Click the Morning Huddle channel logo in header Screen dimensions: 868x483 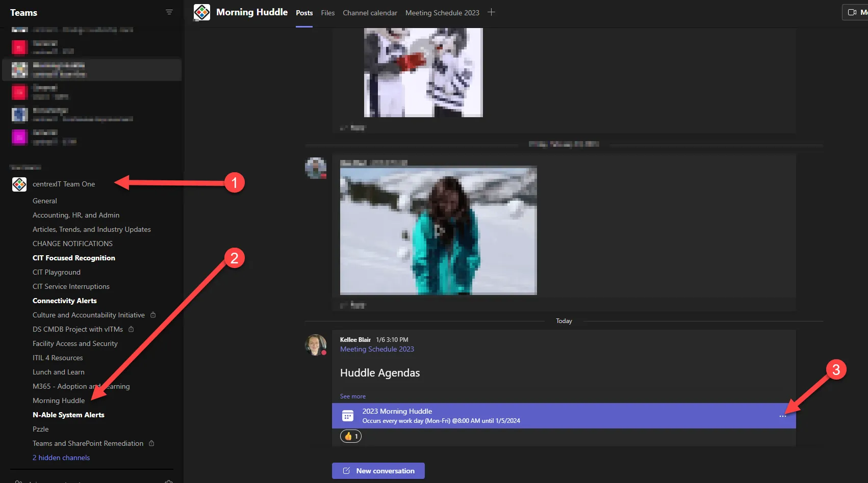tap(202, 12)
